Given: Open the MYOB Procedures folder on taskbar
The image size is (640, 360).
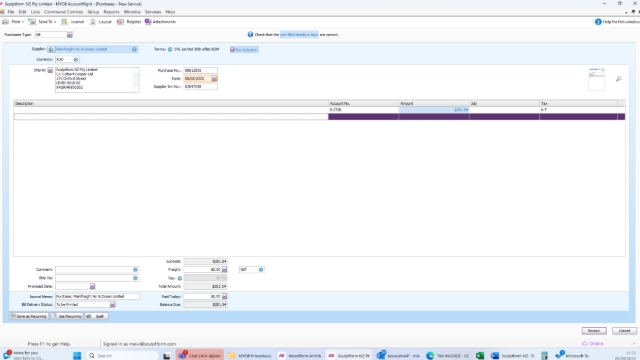Looking at the screenshot, I should (x=250, y=356).
